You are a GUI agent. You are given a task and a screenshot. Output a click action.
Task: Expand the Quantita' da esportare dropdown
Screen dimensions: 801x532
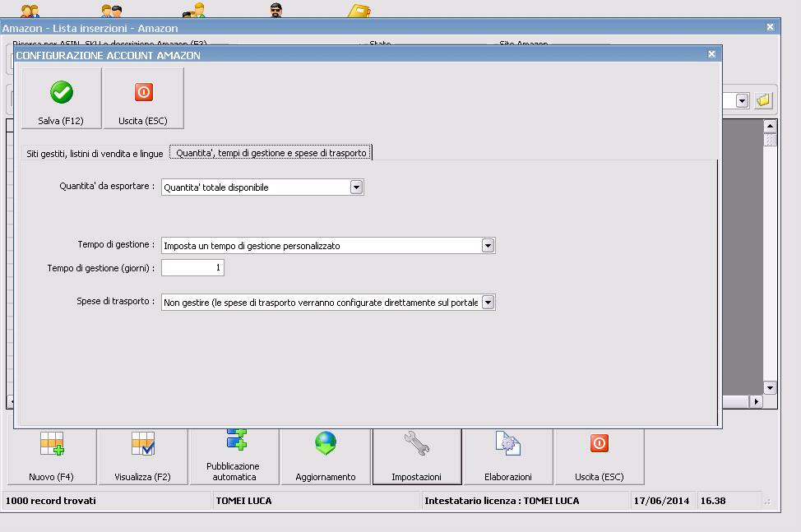pos(357,187)
